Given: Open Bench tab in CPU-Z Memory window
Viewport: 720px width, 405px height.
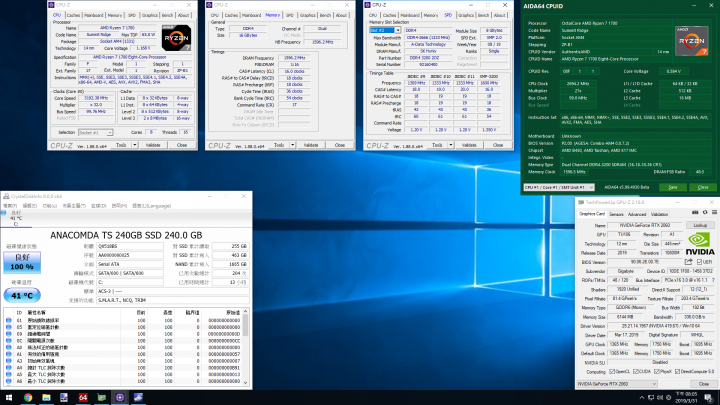Looking at the screenshot, I should coord(325,15).
